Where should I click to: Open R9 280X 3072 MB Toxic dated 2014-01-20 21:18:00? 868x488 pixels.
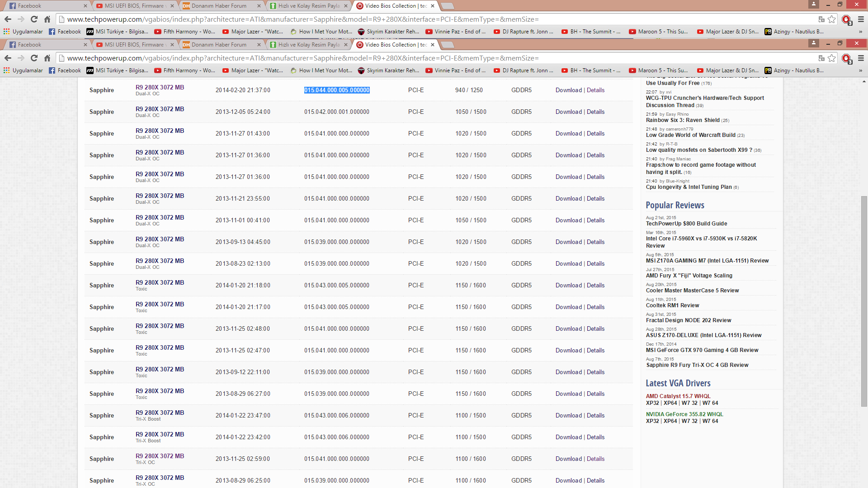click(160, 283)
